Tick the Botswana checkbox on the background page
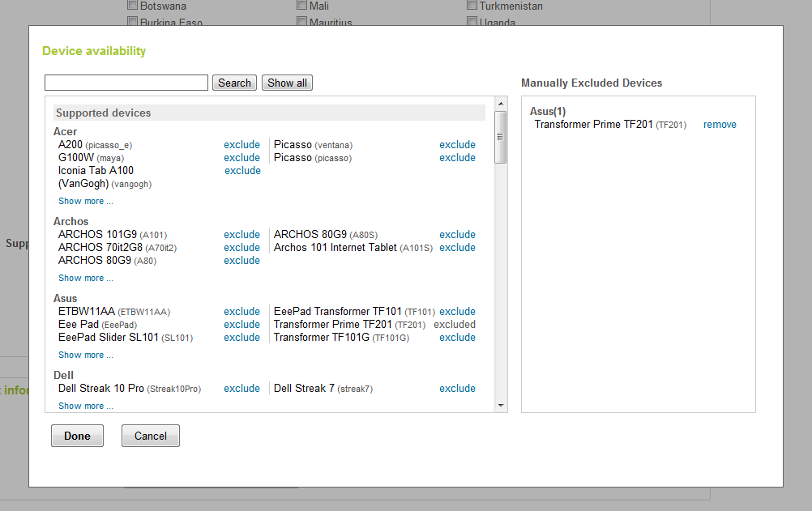 click(133, 5)
